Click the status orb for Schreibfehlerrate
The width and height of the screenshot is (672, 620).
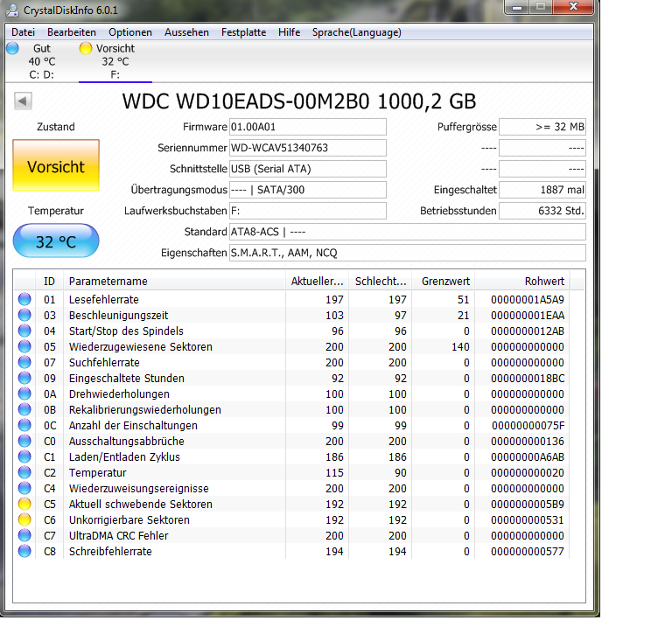pos(24,551)
